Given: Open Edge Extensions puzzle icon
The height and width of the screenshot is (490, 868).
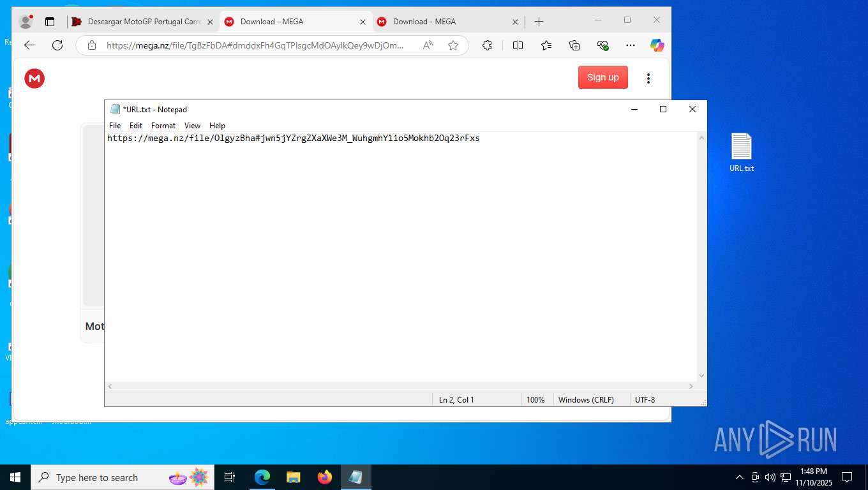Looking at the screenshot, I should point(487,45).
